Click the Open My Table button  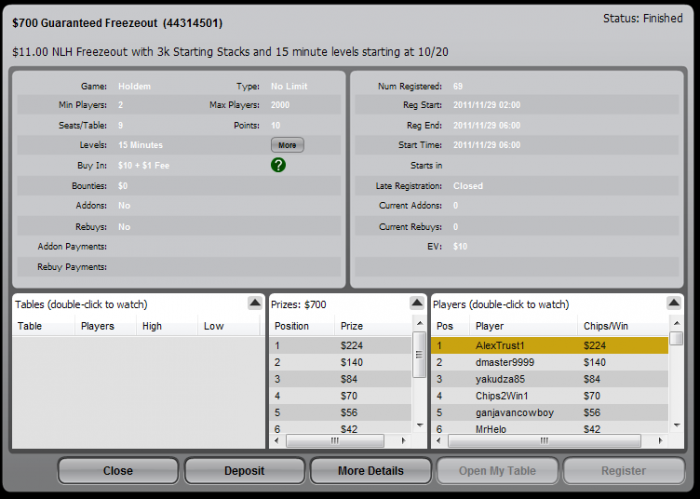497,470
